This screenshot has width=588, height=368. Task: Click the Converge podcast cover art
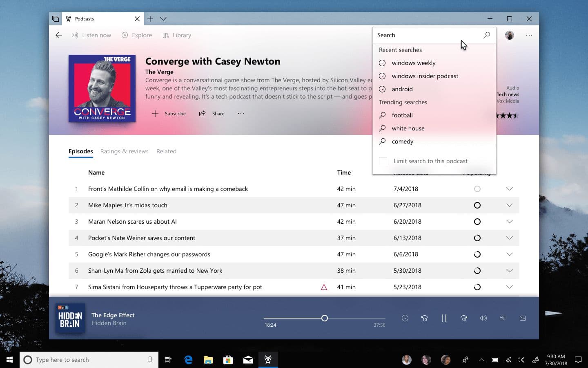pos(102,88)
